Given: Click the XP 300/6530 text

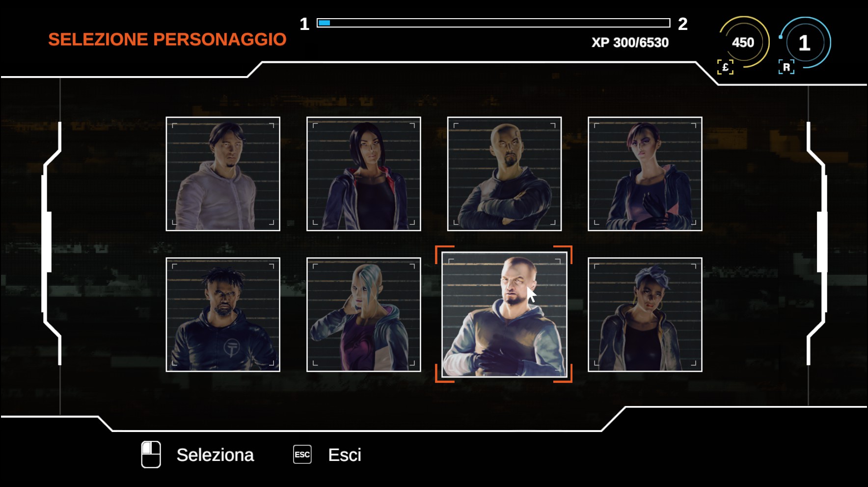Looking at the screenshot, I should [630, 43].
